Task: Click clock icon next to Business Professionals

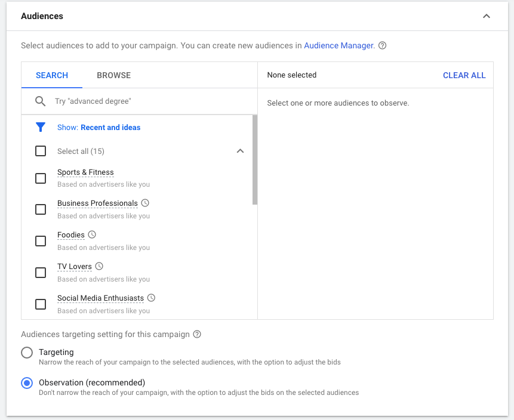Action: (145, 203)
